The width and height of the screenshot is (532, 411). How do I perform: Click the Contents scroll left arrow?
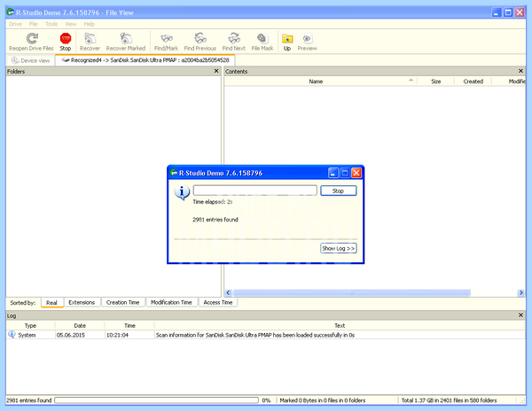click(x=228, y=292)
